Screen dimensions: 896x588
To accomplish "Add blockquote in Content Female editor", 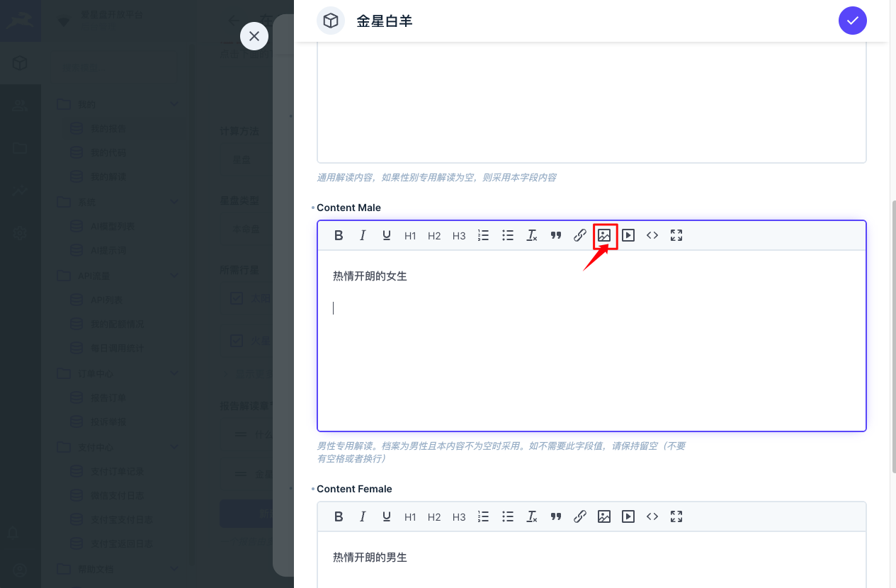I will 556,516.
